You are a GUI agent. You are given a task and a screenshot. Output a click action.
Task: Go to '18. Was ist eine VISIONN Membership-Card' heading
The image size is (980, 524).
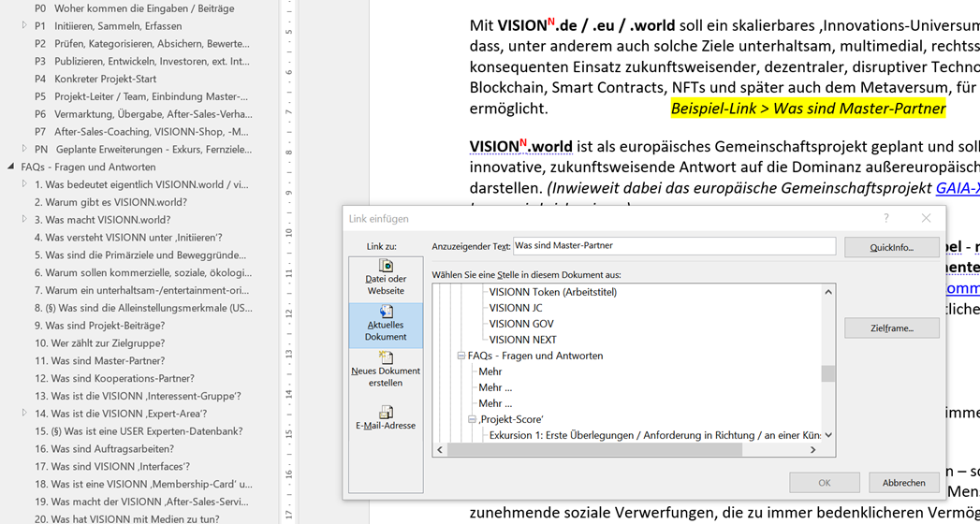144,484
